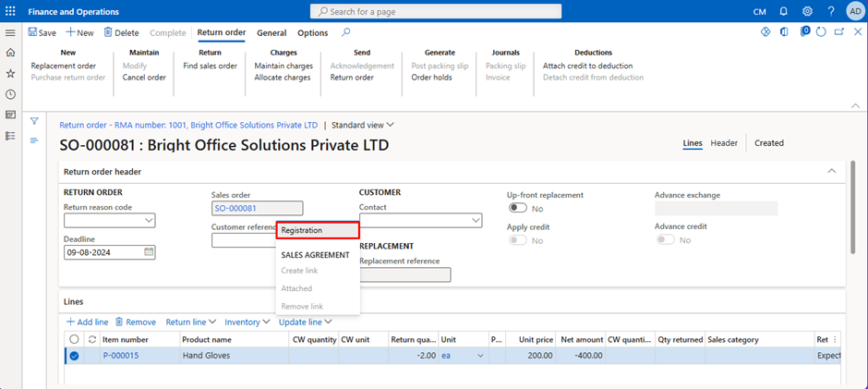
Task: Switch to the General tab
Action: (x=271, y=32)
